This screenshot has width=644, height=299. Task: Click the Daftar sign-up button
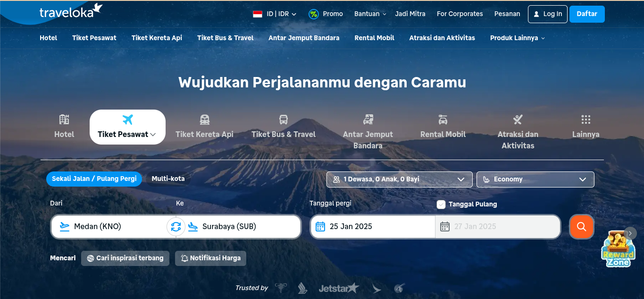pos(586,14)
